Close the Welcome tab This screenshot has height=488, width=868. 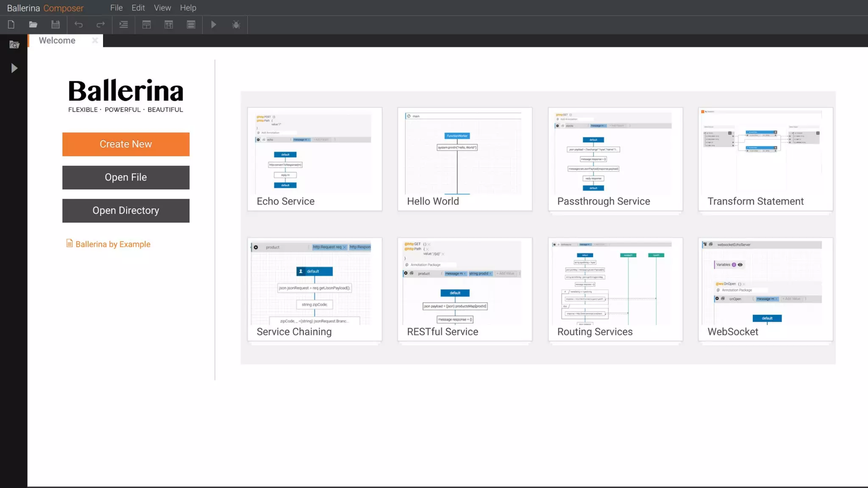(95, 40)
